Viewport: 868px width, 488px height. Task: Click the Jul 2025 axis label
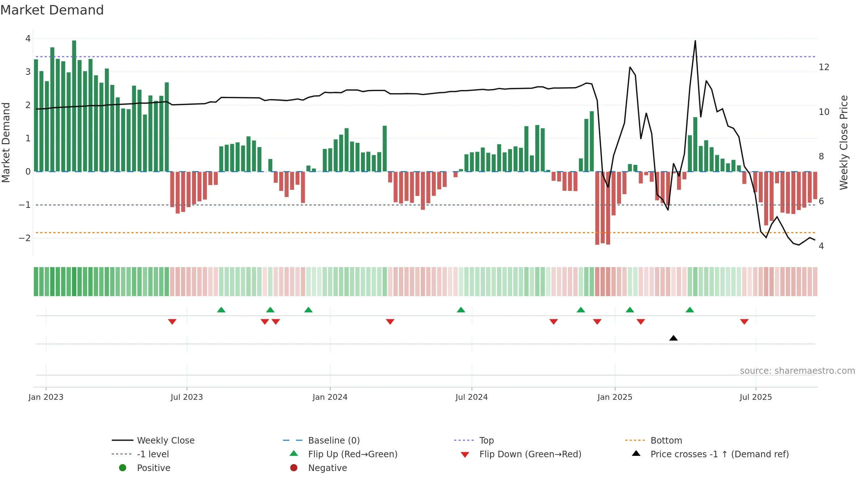click(756, 397)
